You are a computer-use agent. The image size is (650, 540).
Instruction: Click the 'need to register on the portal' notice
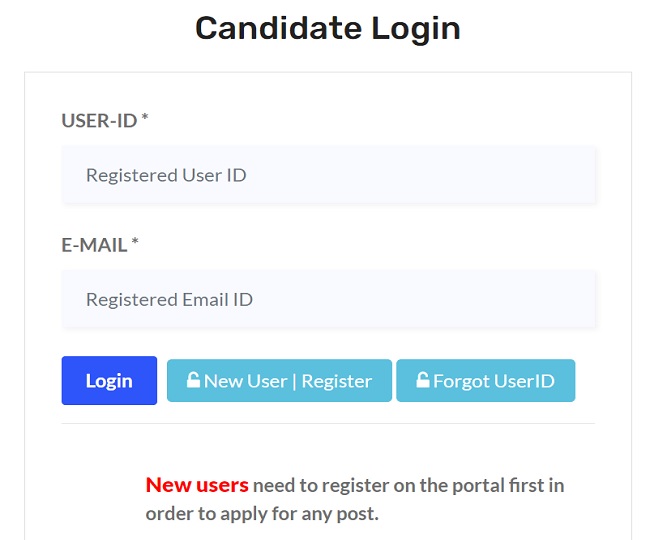(x=408, y=486)
